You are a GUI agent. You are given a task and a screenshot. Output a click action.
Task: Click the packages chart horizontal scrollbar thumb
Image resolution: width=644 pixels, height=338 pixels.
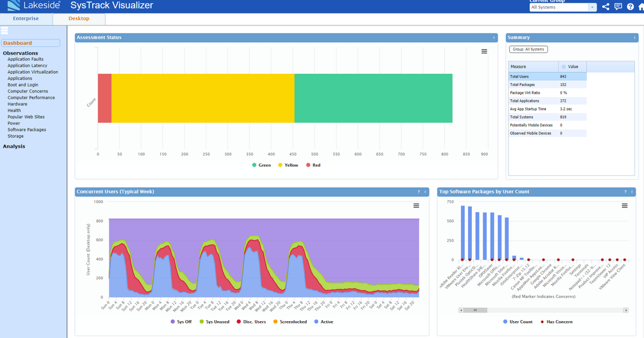pyautogui.click(x=475, y=310)
